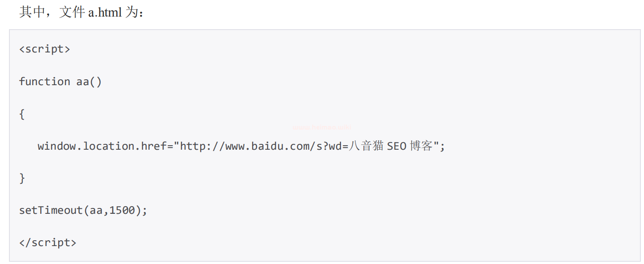Click the closing curly brace line
Image resolution: width=644 pixels, height=264 pixels.
coord(22,178)
